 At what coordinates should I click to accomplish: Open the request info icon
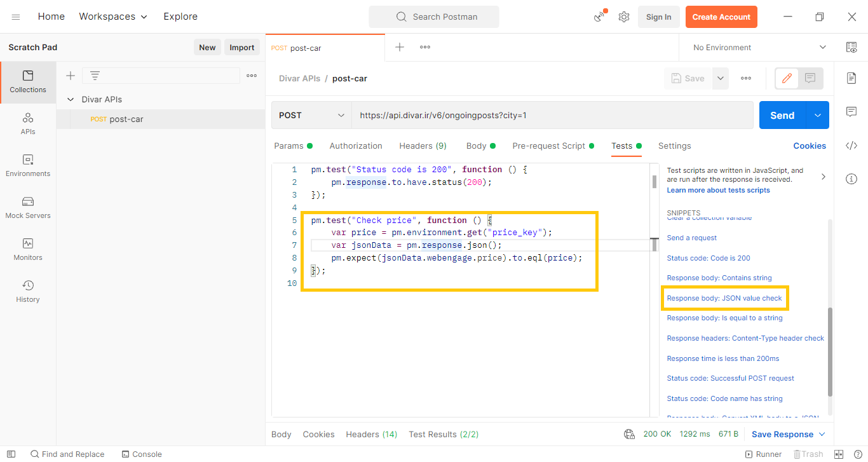[x=851, y=179]
